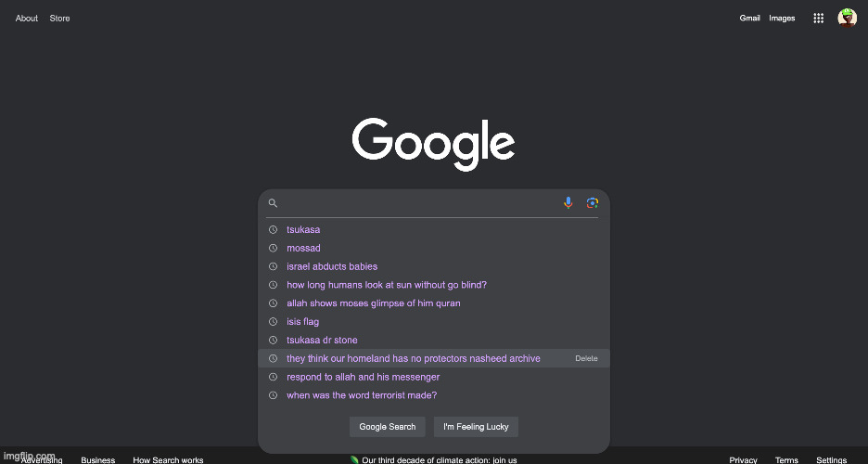Open Google Lens image search icon
Viewport: 868px width, 464px height.
tap(593, 202)
